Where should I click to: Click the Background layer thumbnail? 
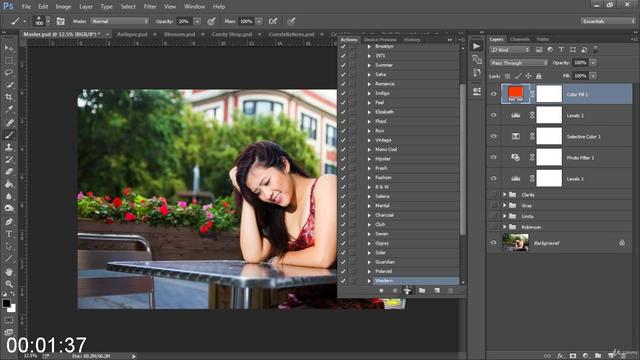(516, 242)
